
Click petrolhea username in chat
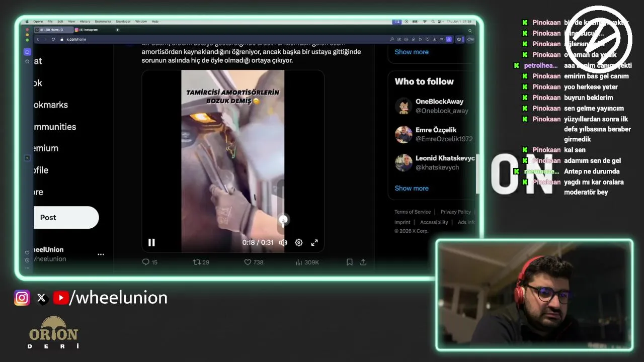(541, 65)
